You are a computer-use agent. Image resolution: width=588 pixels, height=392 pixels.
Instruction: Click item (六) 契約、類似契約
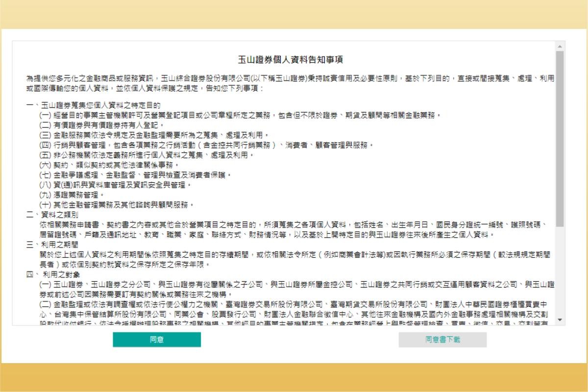pos(109,165)
